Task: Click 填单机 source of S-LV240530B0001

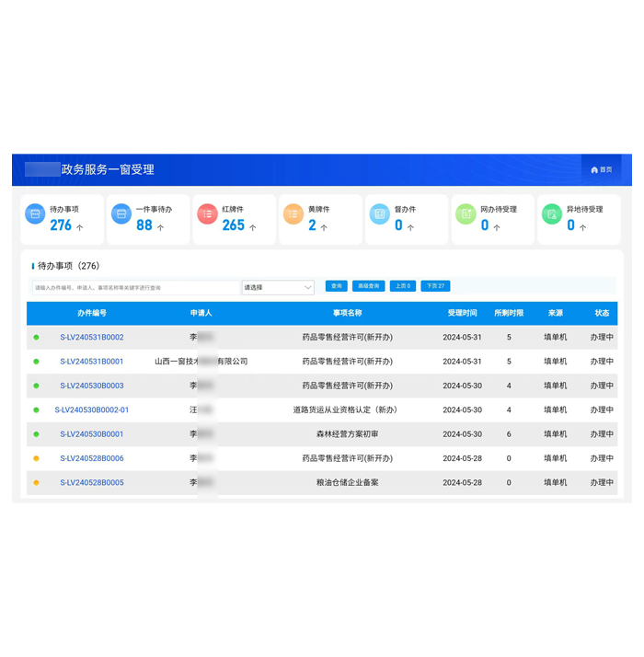Action: pyautogui.click(x=555, y=434)
